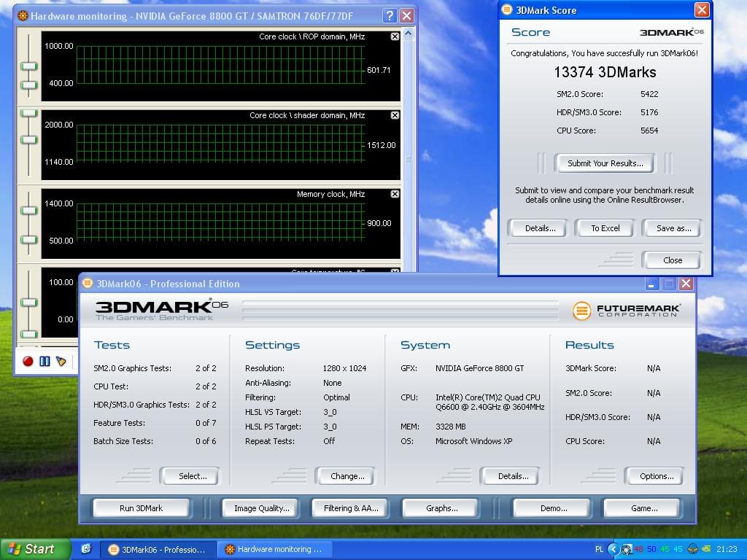Expand hidden system tray icons
Screen dimensions: 747x560
pos(614,549)
